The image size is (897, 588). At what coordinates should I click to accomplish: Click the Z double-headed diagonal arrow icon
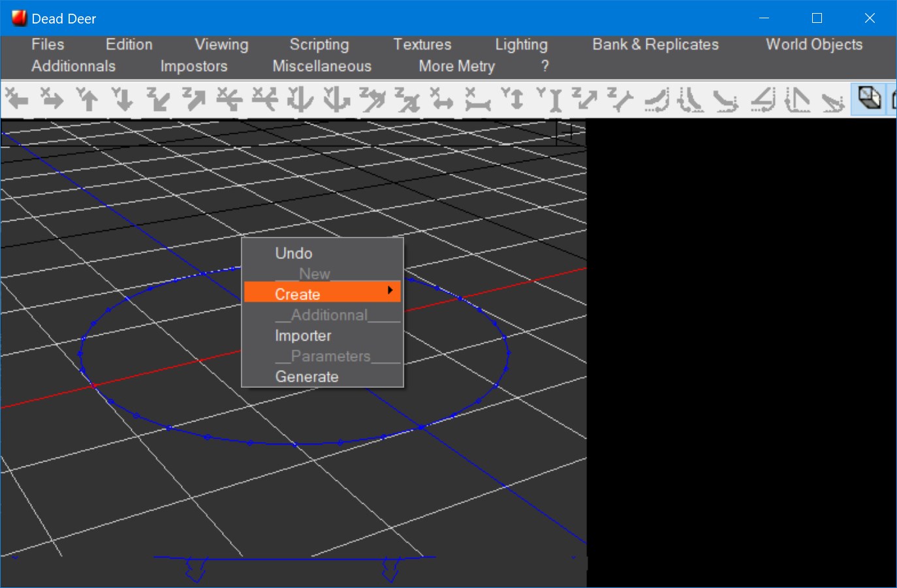click(584, 99)
